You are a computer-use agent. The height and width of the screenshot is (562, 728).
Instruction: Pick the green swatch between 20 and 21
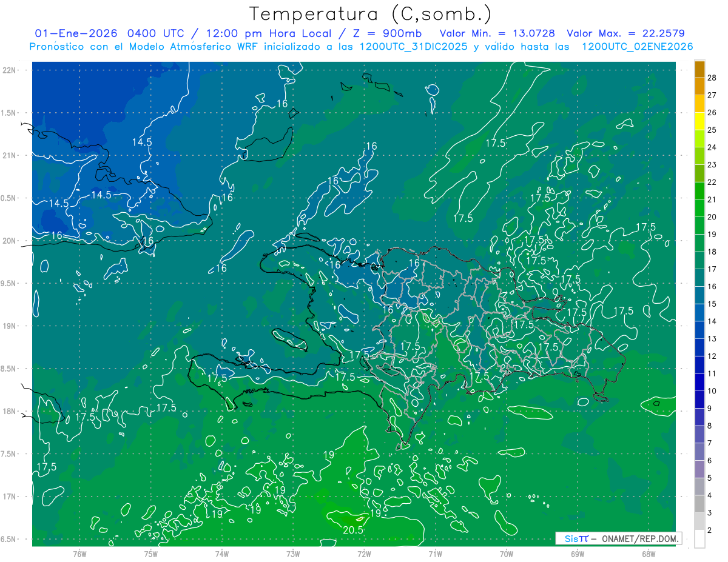pyautogui.click(x=699, y=208)
